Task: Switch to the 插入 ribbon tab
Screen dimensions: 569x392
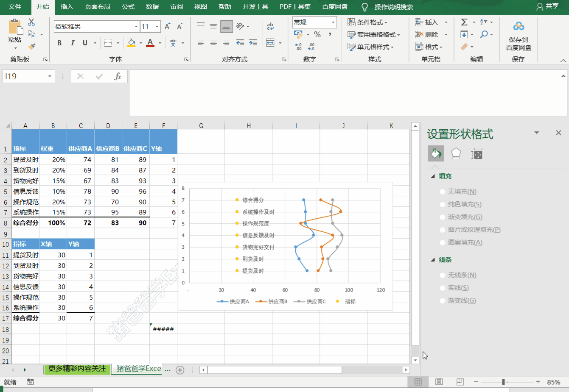Action: 67,6
